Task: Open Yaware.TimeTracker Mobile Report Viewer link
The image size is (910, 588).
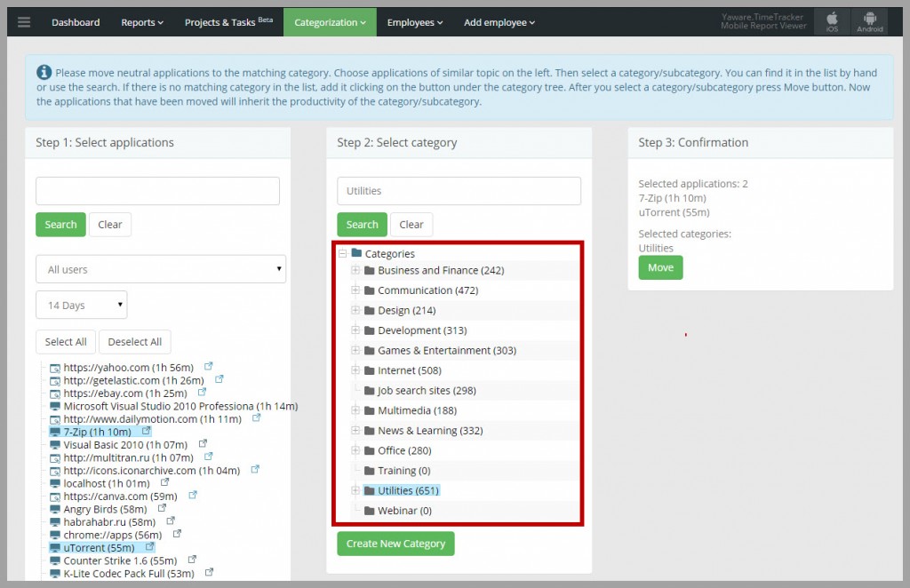Action: [763, 21]
